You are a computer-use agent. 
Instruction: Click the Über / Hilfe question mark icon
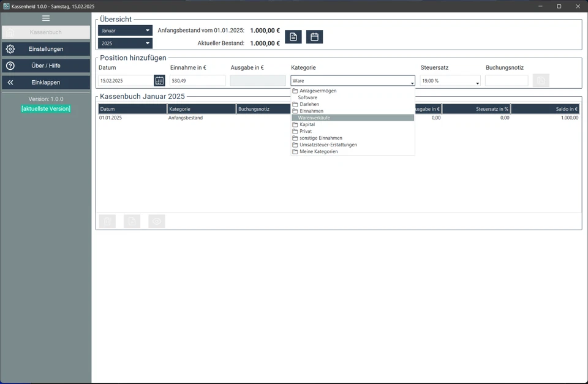pyautogui.click(x=10, y=66)
